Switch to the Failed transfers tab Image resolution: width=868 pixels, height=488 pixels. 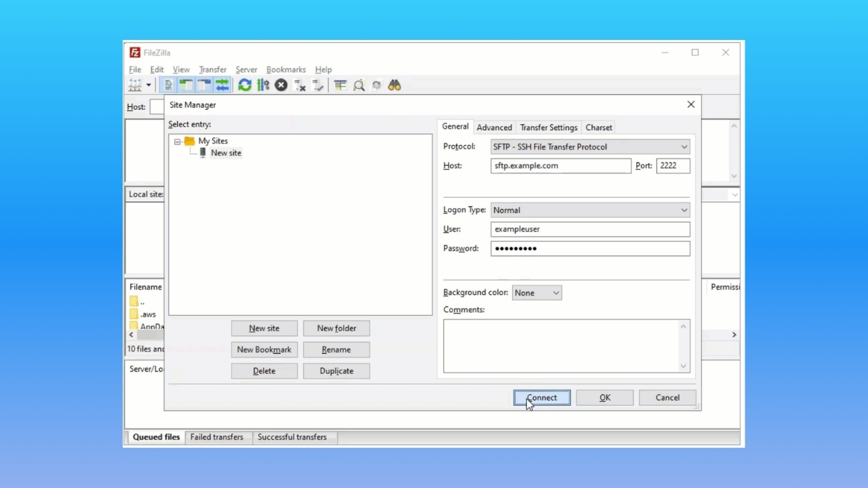coord(216,437)
